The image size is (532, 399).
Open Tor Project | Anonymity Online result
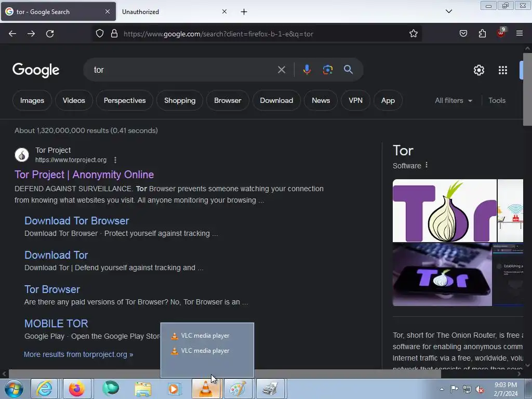(x=84, y=175)
